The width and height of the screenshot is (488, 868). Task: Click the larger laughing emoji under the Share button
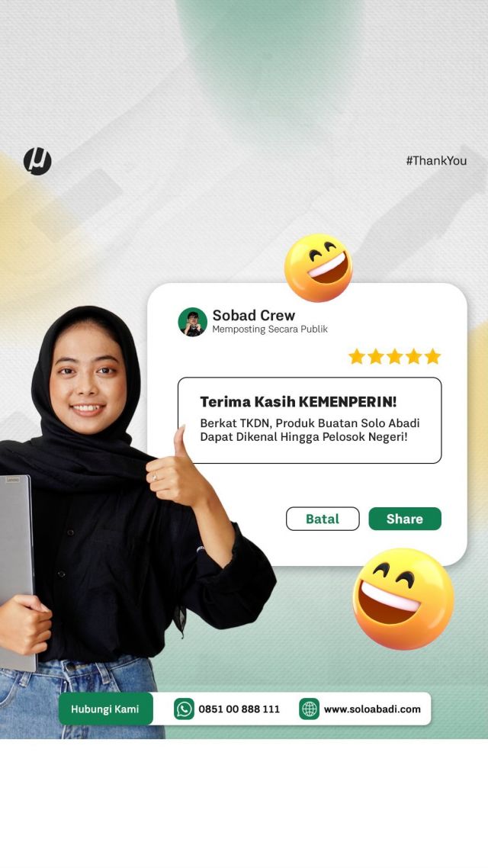403,599
